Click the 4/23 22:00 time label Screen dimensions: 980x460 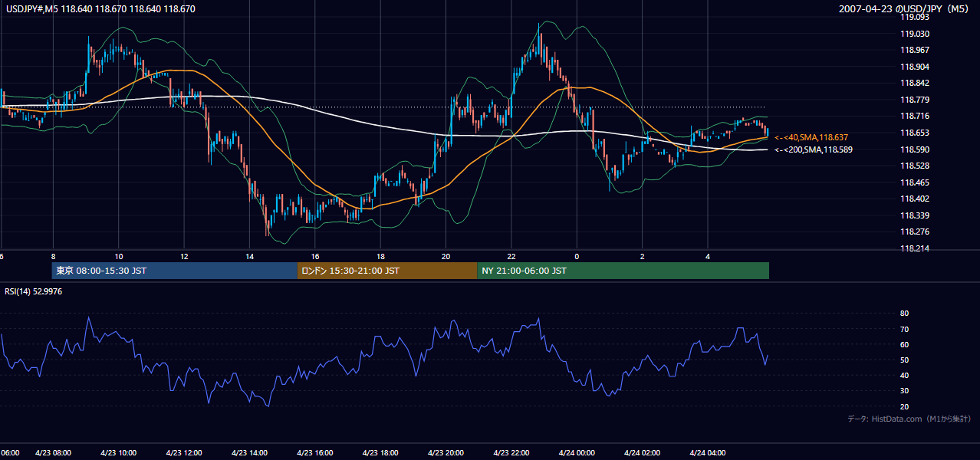pos(511,453)
